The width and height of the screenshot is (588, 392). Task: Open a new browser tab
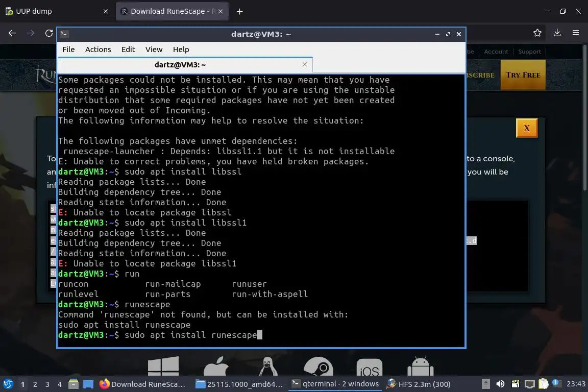(x=239, y=12)
